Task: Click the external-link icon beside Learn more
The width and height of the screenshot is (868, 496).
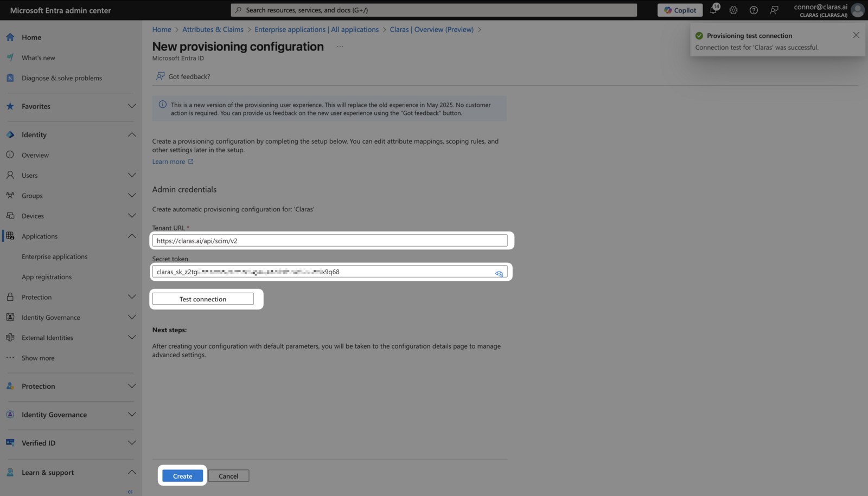Action: point(190,162)
